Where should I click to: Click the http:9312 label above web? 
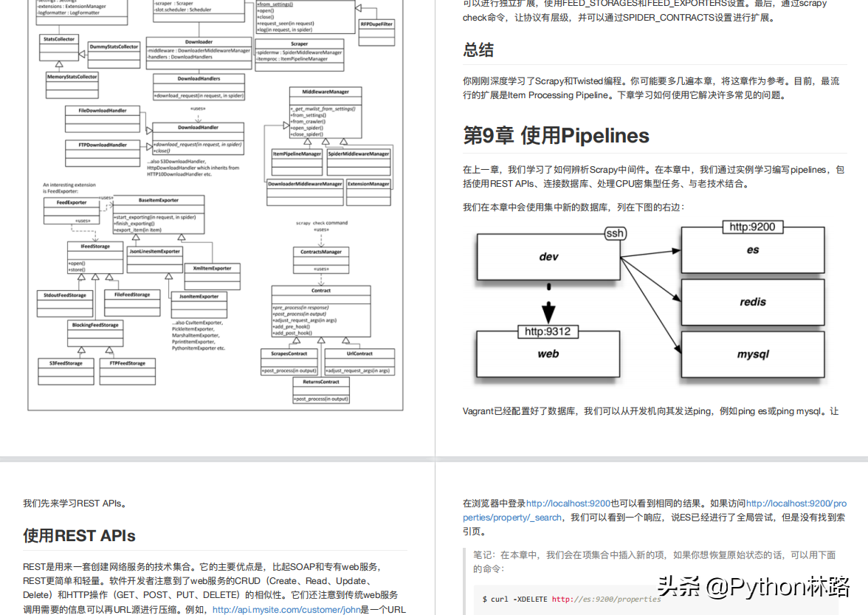click(x=548, y=331)
